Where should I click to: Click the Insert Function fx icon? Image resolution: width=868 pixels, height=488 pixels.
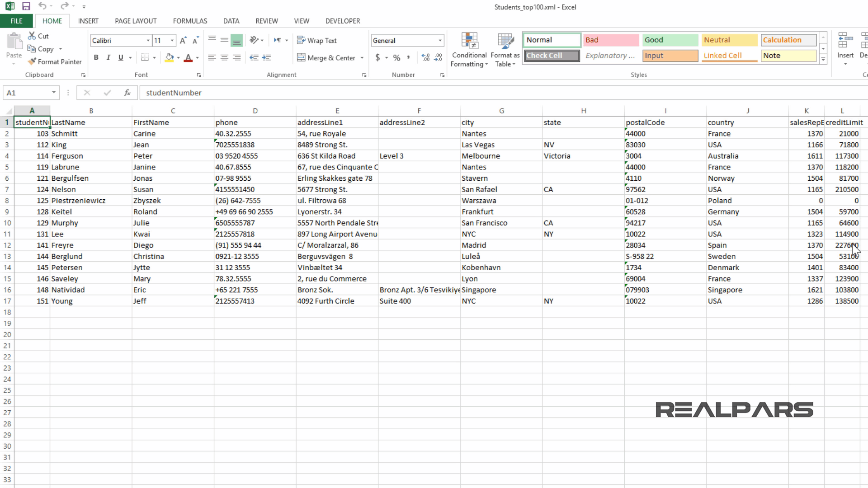127,93
